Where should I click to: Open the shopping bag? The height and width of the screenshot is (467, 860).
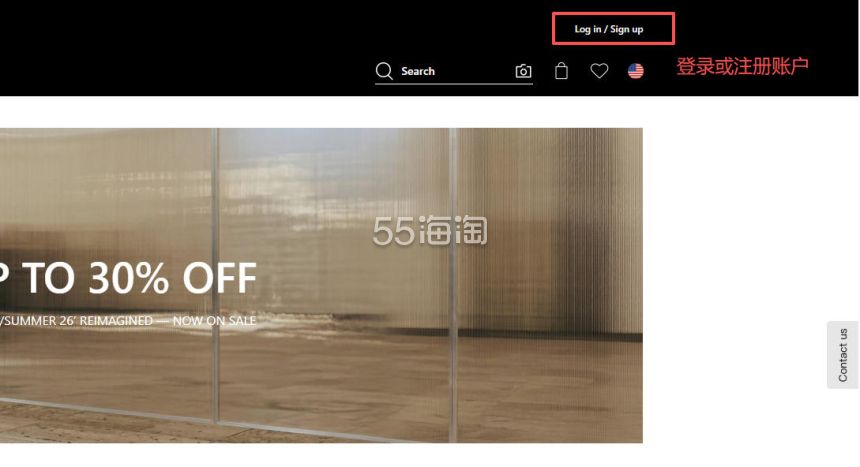coord(561,71)
